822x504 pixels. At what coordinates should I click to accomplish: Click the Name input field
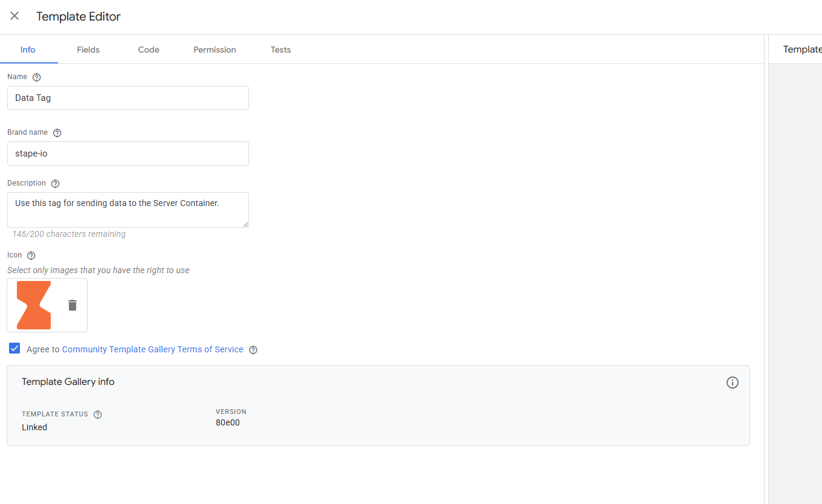pyautogui.click(x=128, y=98)
